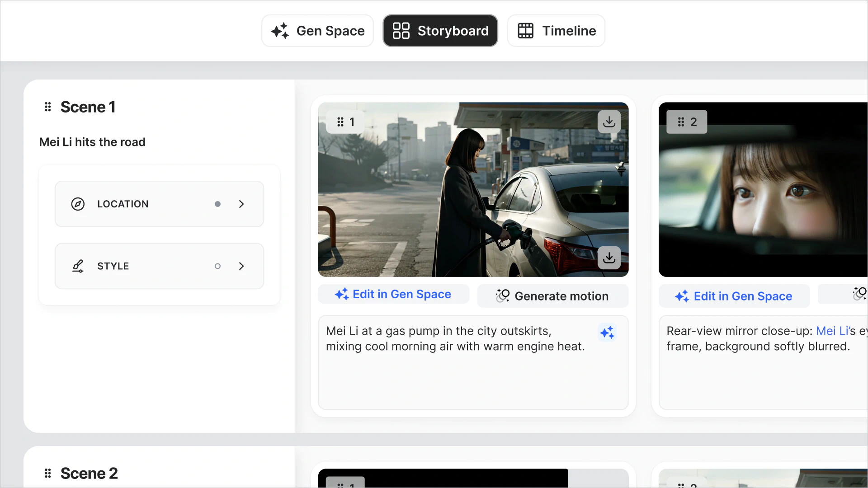868x488 pixels.
Task: Enhance shot 1 prompt with sparkle icon
Action: click(607, 333)
